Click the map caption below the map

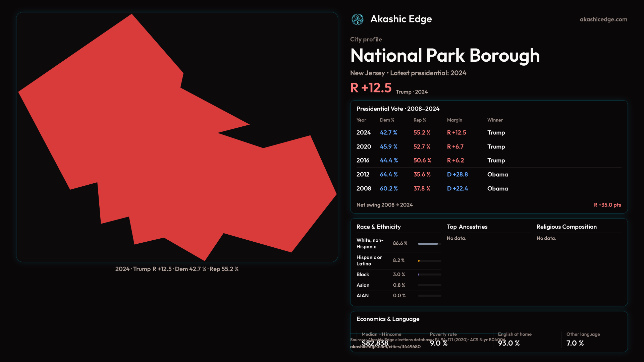(x=177, y=269)
